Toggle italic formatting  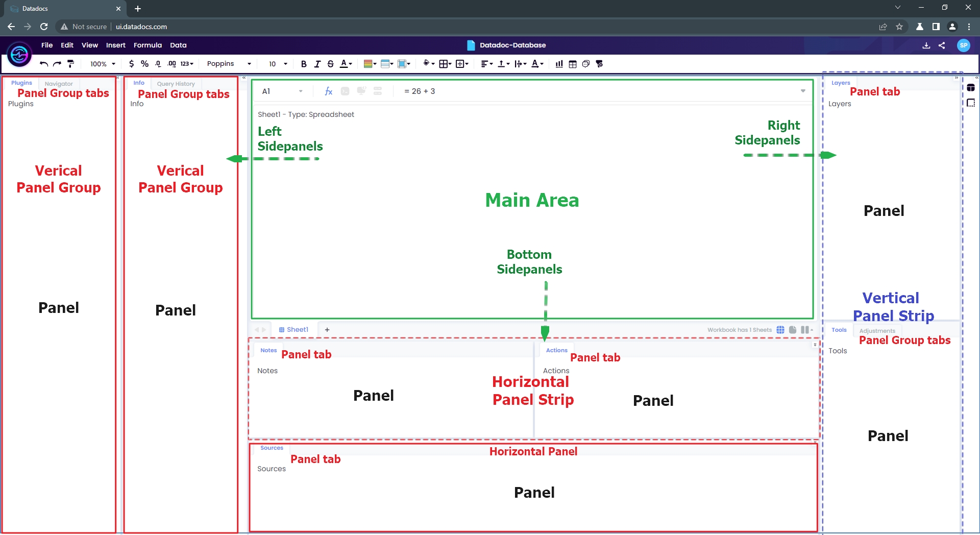[x=317, y=64]
